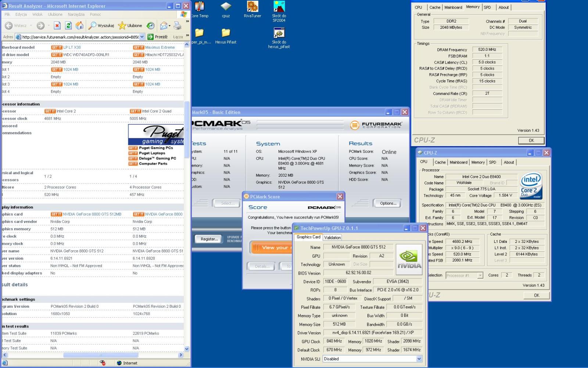Open Processor #1 selection dropdown in CPU-Z
The width and height of the screenshot is (588, 368).
[480, 275]
